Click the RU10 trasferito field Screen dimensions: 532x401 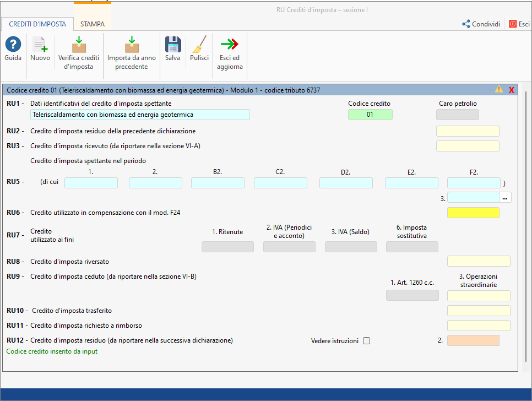tap(479, 311)
